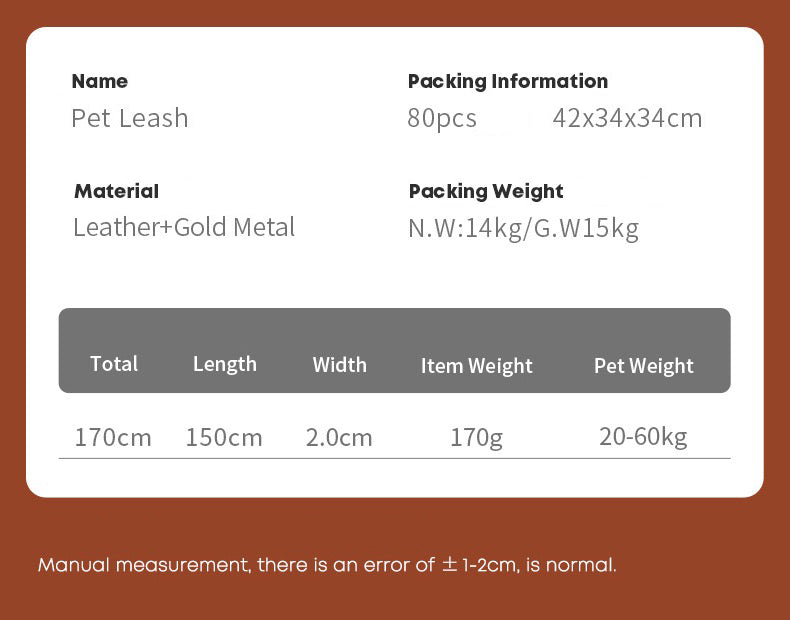Select the Pet Leash text
This screenshot has width=790, height=620.
130,118
